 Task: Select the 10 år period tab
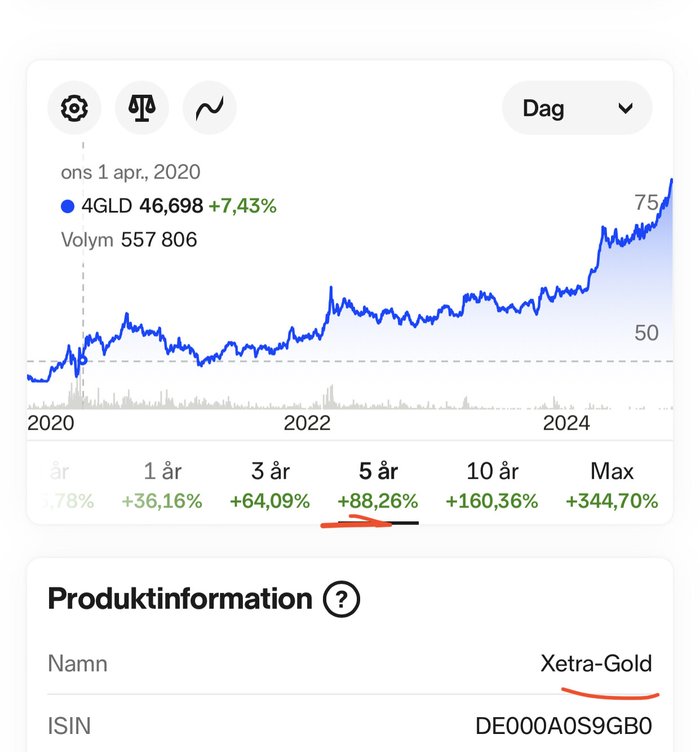point(492,485)
